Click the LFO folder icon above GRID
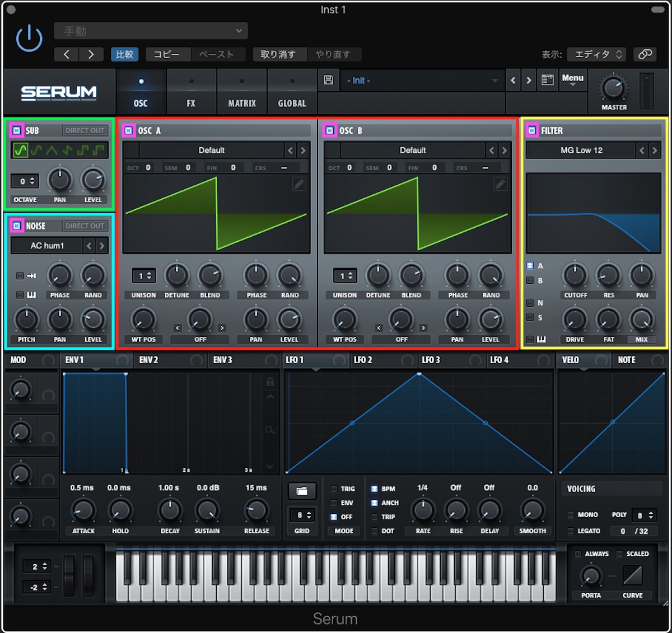This screenshot has height=633, width=672. [x=302, y=491]
